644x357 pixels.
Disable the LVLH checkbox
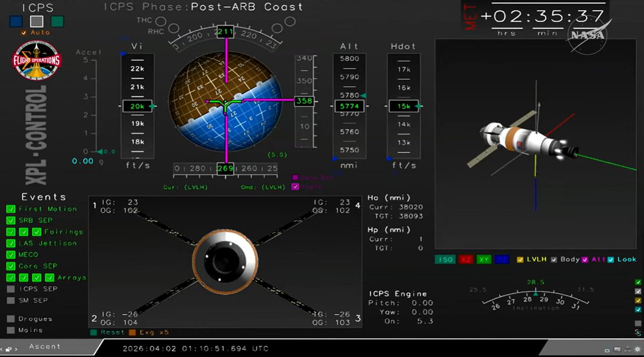(x=519, y=259)
